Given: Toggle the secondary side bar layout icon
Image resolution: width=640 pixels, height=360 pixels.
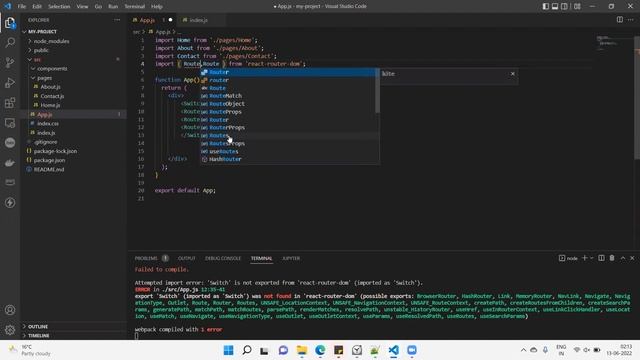Looking at the screenshot, I should (564, 6).
